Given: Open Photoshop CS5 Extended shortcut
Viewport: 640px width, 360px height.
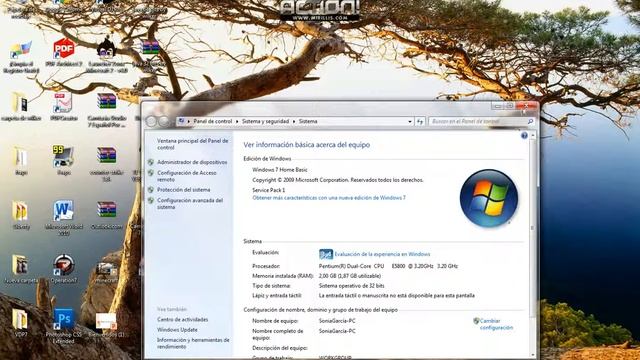Looking at the screenshot, I should point(64,325).
